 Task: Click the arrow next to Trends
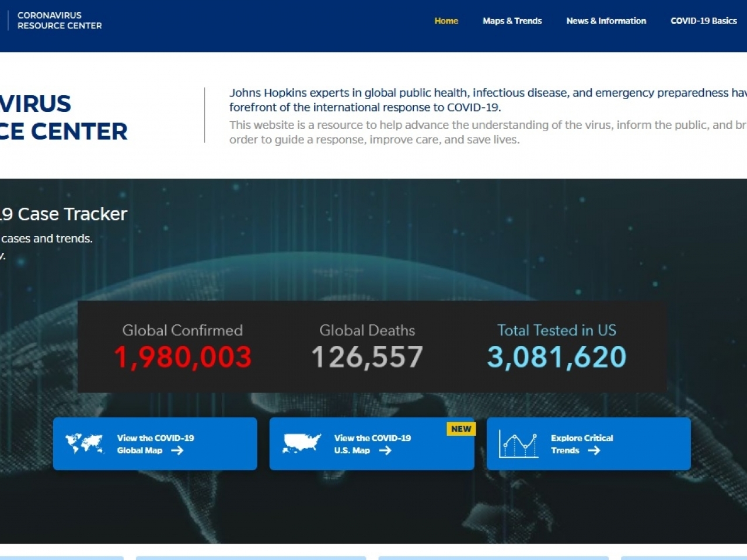coord(594,450)
